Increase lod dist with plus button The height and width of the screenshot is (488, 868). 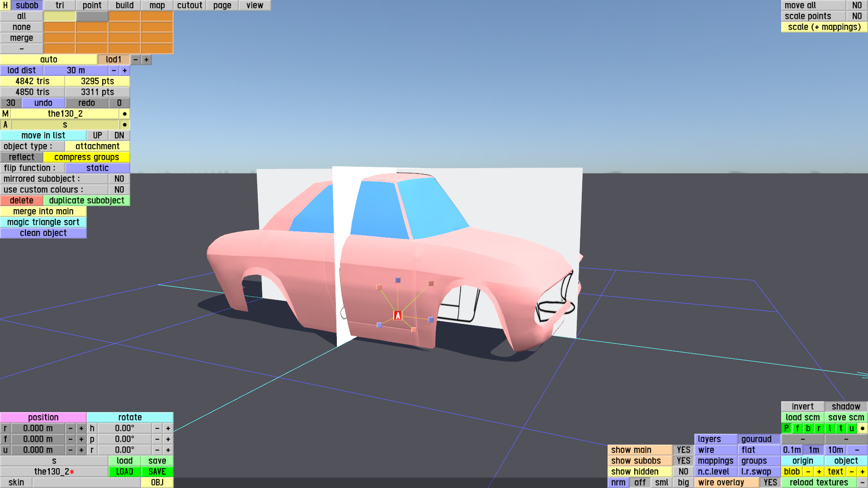coord(124,70)
